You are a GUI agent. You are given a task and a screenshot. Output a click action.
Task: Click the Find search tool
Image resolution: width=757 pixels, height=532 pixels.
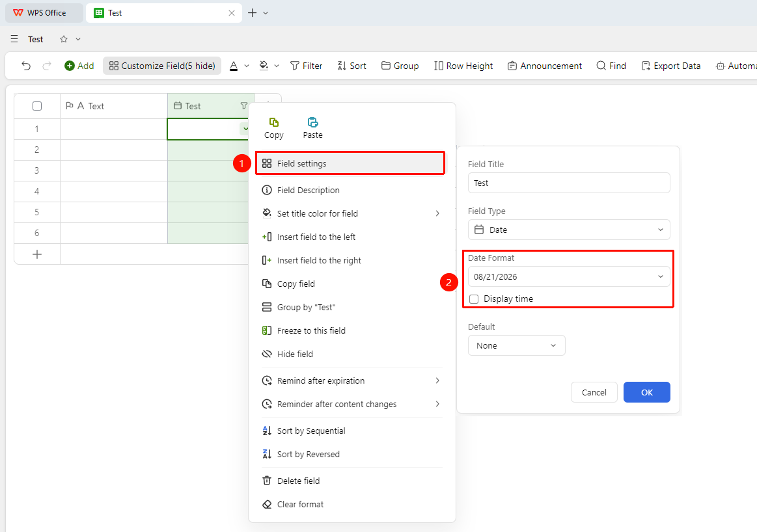coord(611,66)
